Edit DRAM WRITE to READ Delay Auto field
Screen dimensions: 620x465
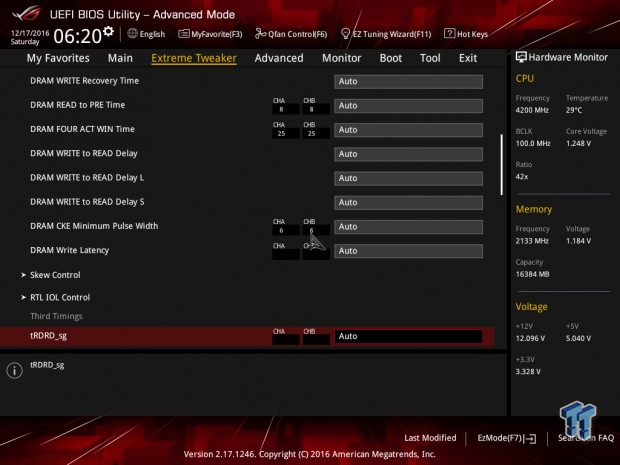pyautogui.click(x=408, y=154)
